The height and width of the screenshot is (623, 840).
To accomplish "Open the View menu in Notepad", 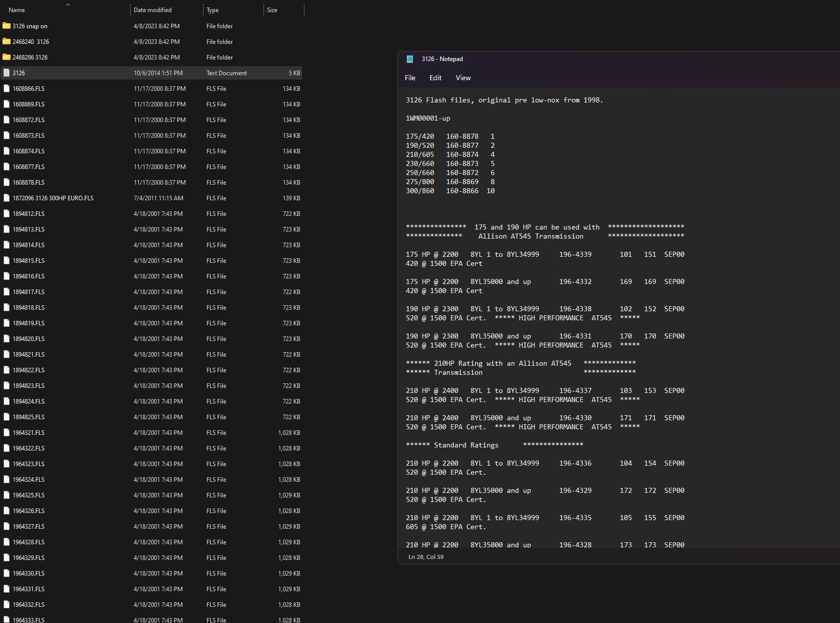I will (x=462, y=78).
